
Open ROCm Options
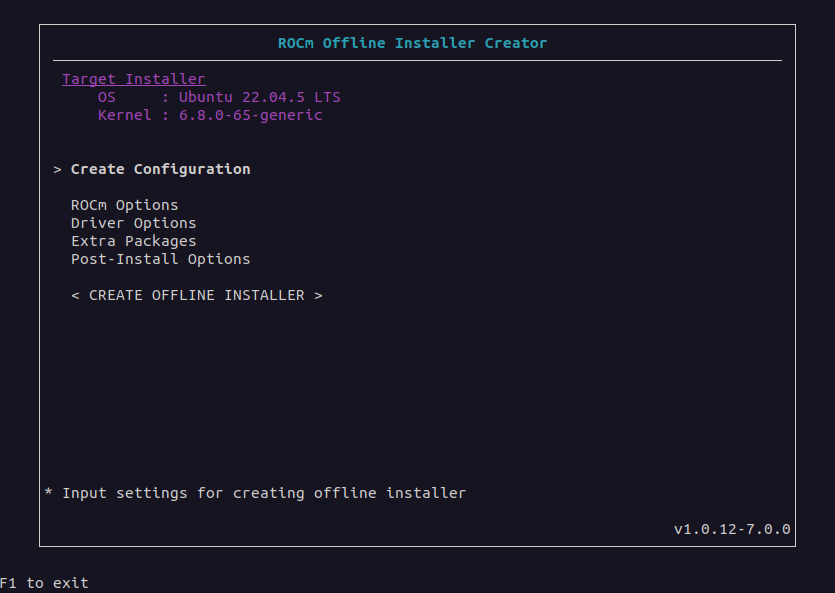pos(125,205)
